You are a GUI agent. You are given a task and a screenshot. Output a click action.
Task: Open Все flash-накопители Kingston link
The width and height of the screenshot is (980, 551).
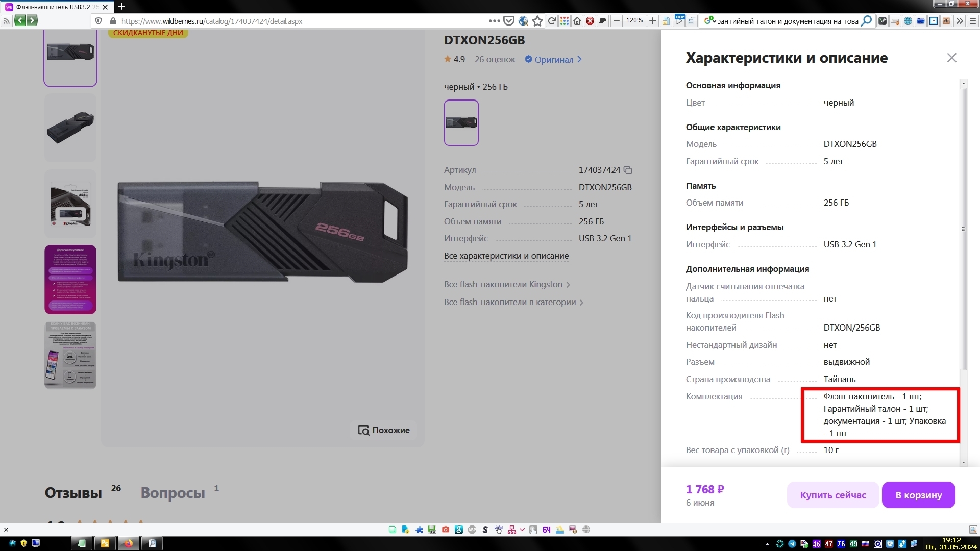pos(507,284)
